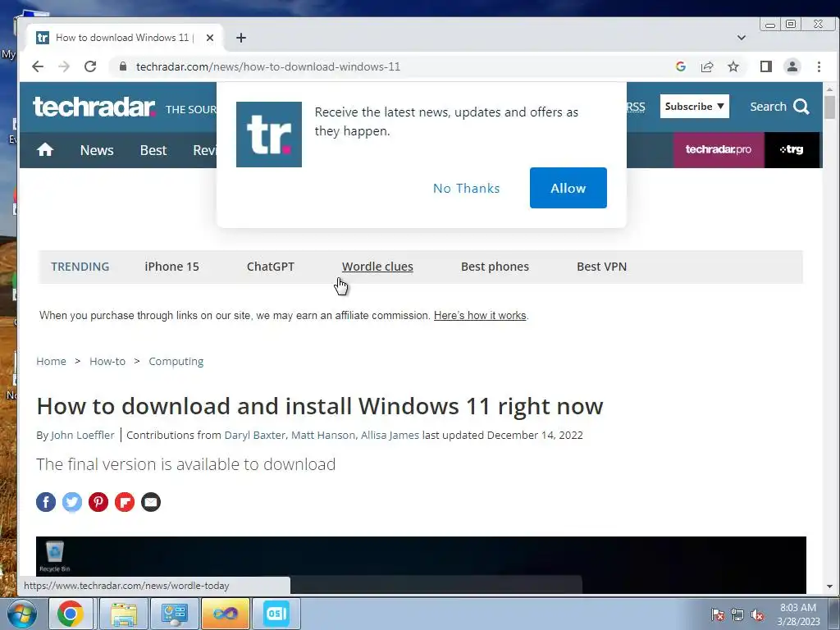
Task: Open contributor Daryl Baxter's profile
Action: 254,435
